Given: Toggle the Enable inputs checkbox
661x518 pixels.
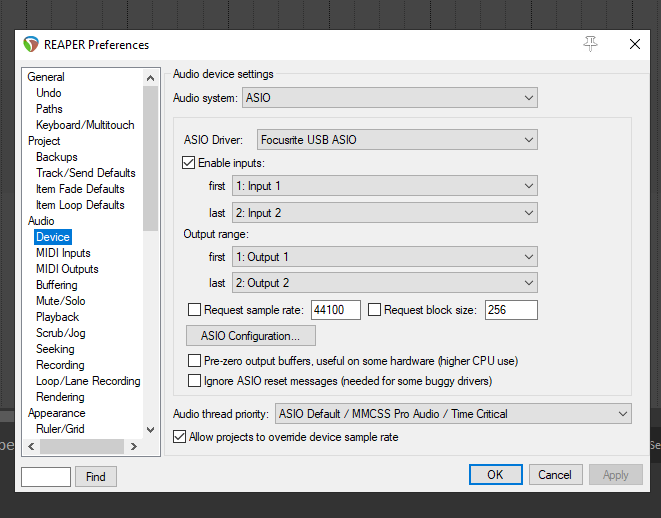Looking at the screenshot, I should (189, 162).
